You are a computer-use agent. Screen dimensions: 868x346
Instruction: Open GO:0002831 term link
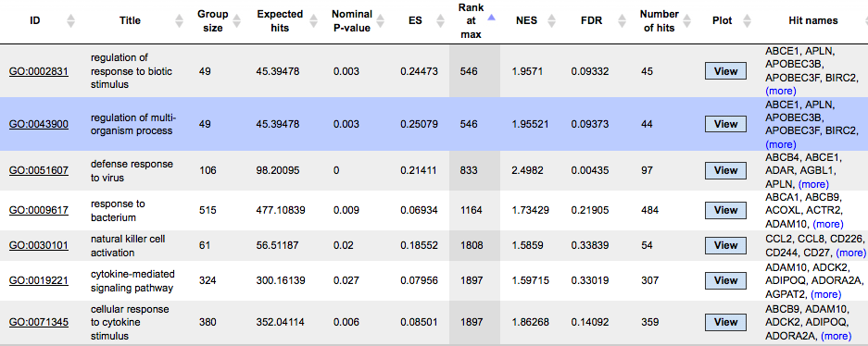click(x=39, y=71)
